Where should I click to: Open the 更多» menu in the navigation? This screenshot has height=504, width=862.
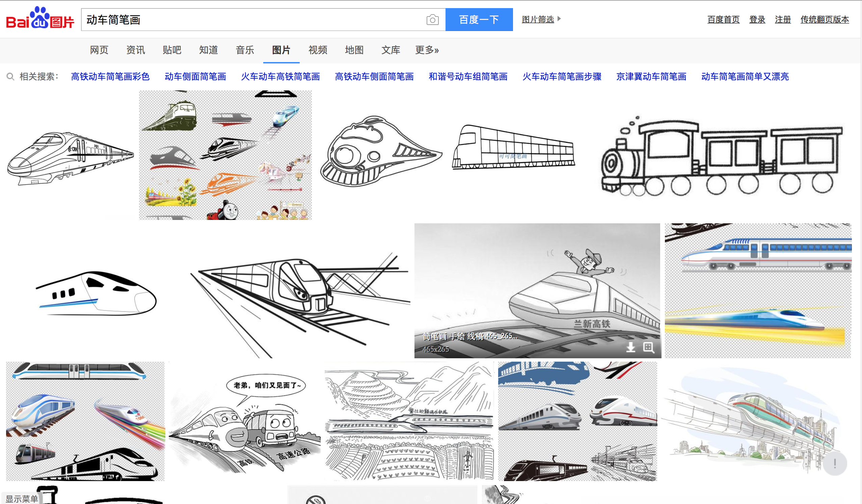(x=427, y=50)
